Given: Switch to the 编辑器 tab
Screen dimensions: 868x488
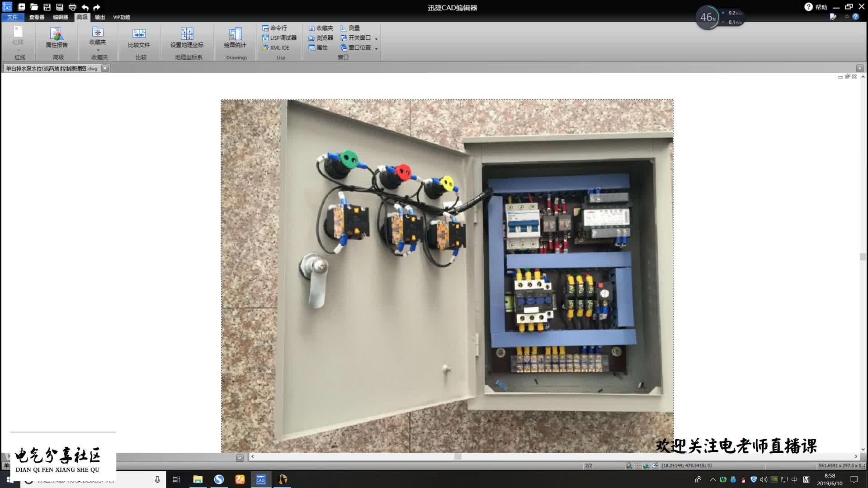Looking at the screenshot, I should (x=60, y=17).
